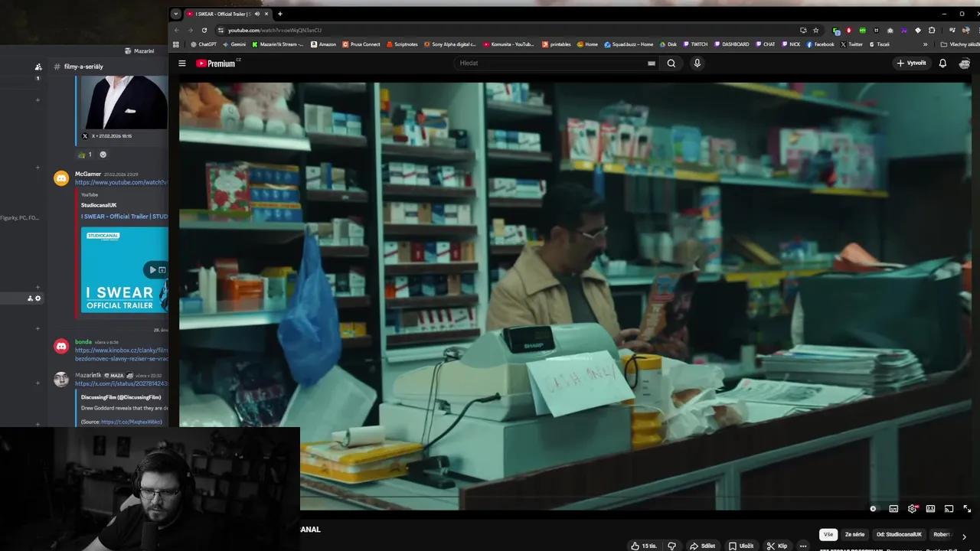Select the Ze série filter chip

pos(854,534)
